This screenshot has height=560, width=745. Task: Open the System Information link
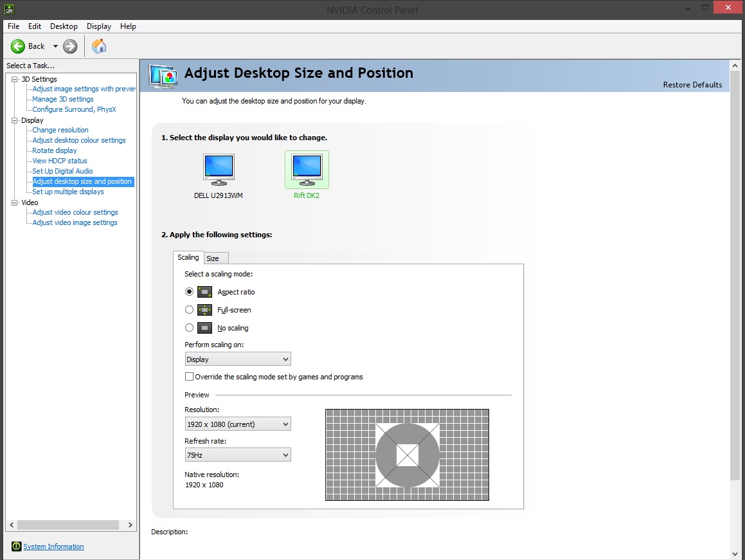(54, 546)
